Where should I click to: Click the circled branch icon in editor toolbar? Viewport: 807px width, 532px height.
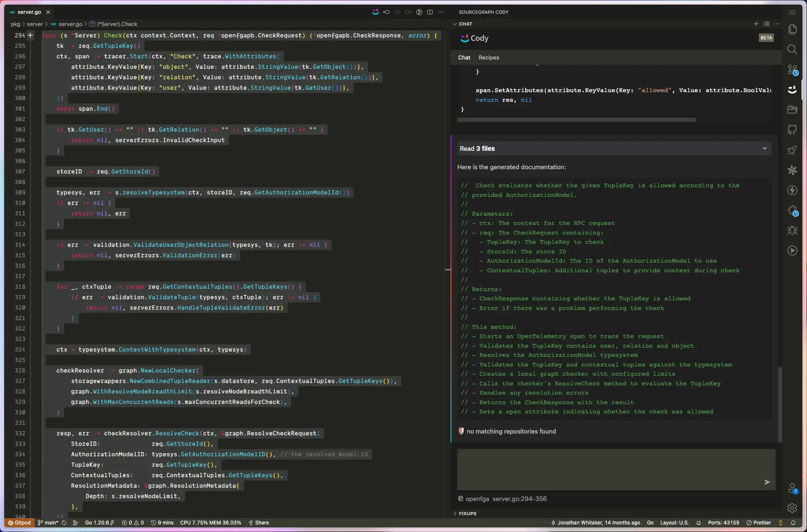pyautogui.click(x=419, y=12)
